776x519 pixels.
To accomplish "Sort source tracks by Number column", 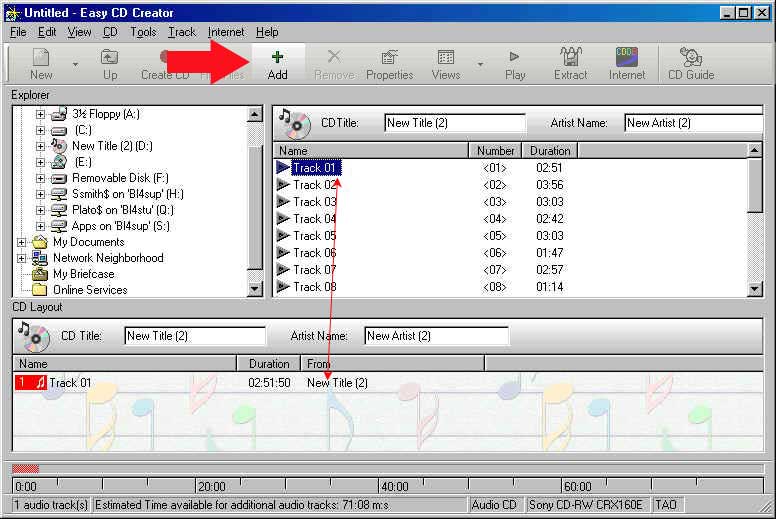I will pos(495,150).
